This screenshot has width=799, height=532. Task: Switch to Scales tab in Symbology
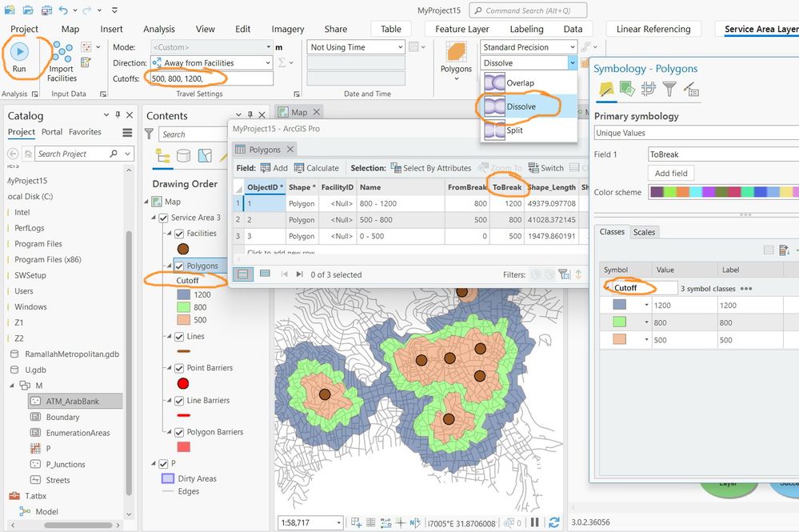(x=644, y=232)
